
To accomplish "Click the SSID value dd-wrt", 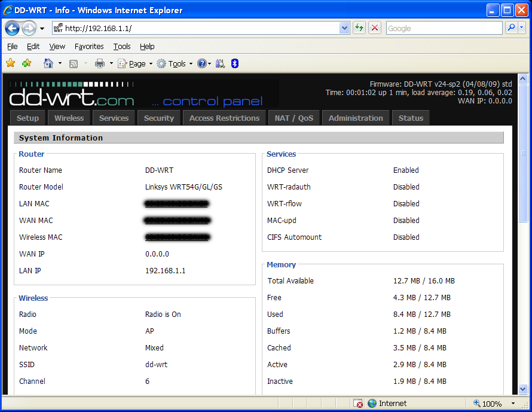I will click(x=157, y=365).
